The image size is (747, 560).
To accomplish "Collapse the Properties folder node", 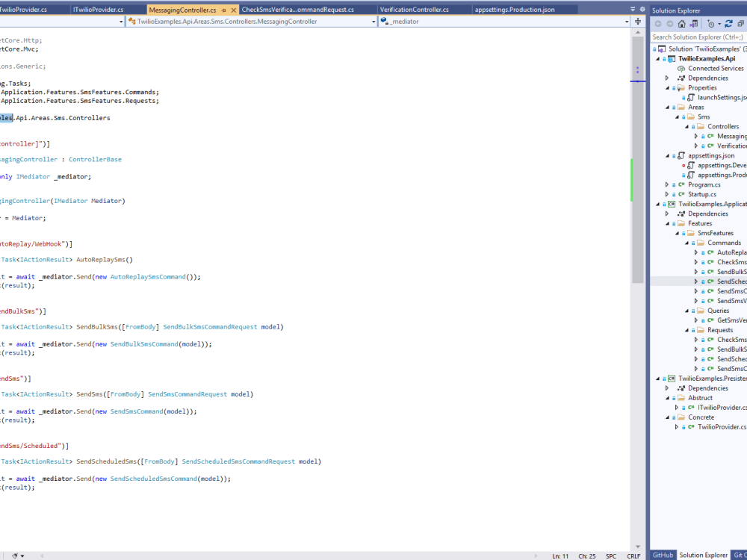I will pos(667,87).
